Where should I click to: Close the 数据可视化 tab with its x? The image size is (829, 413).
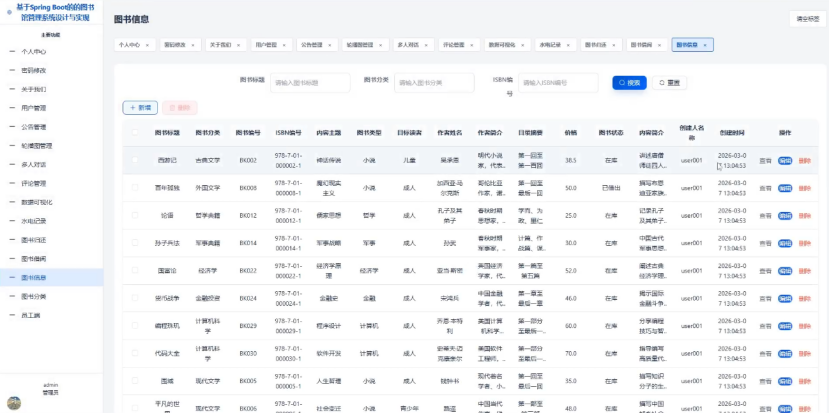coord(522,45)
